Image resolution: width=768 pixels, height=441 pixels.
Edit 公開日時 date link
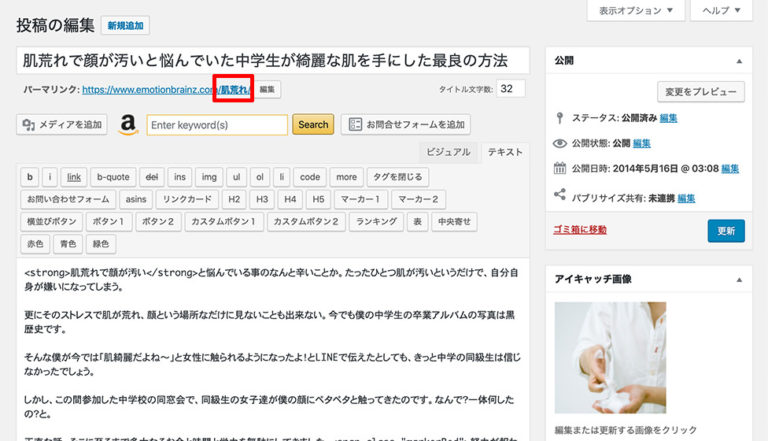click(730, 169)
